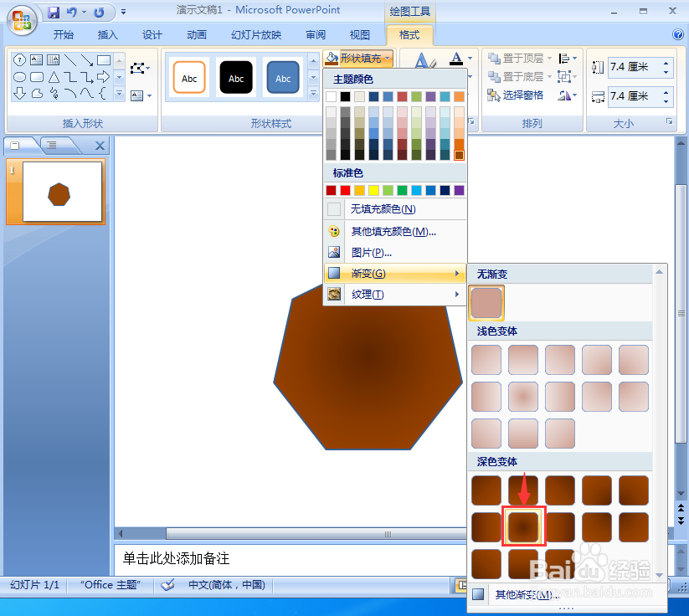Select slide 1 thumbnail in panel
Viewport: 689px width, 616px height.
[x=62, y=192]
